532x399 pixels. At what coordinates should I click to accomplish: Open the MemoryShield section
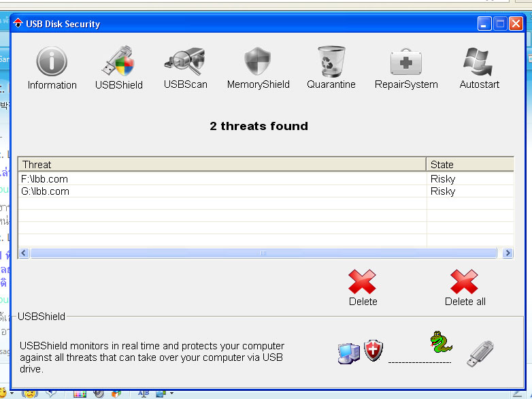259,68
